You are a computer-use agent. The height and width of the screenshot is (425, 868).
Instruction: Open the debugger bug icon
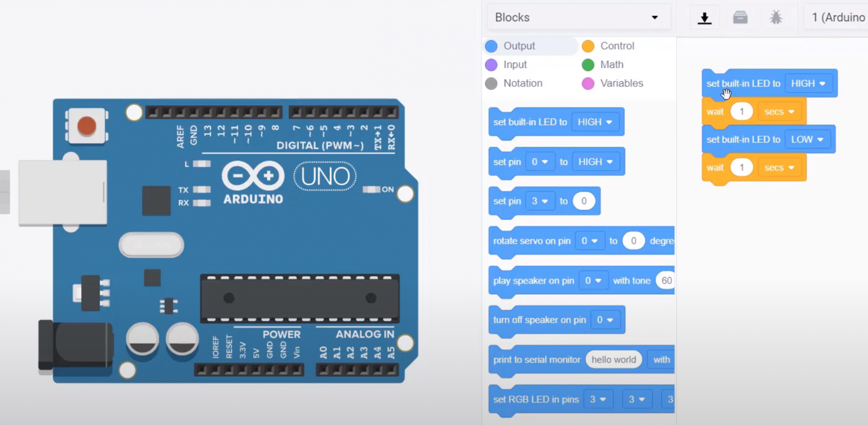[776, 17]
